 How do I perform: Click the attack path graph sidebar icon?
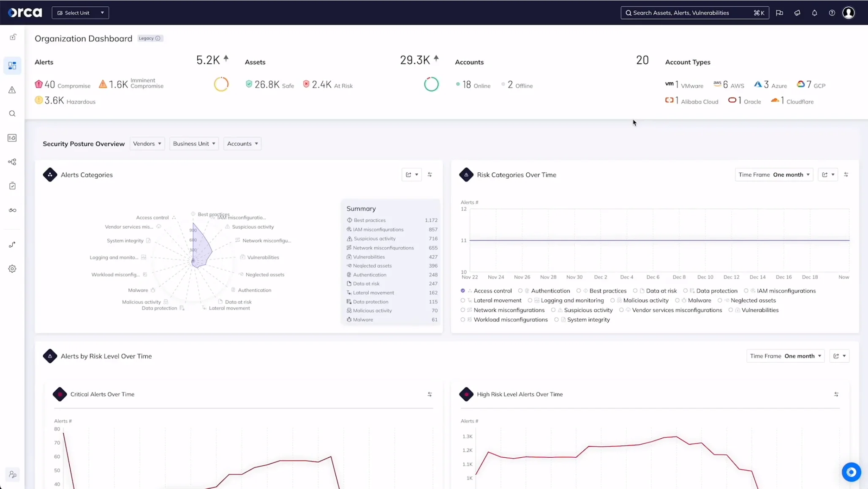(12, 161)
